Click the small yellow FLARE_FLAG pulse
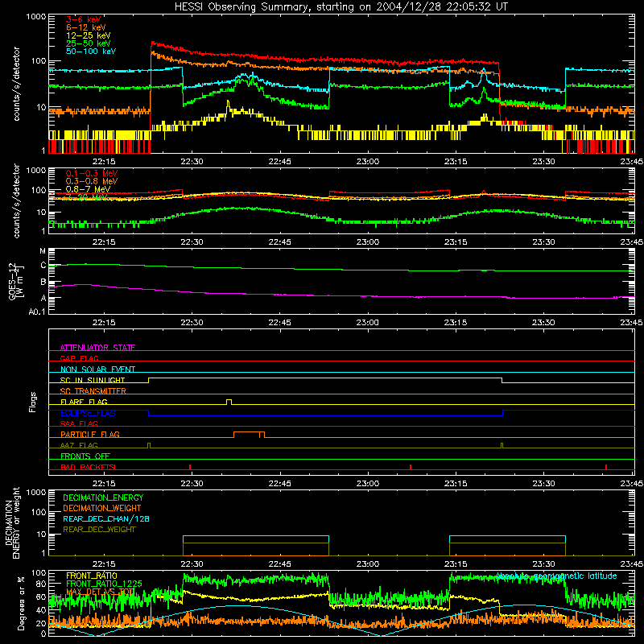This screenshot has width=644, height=644. pyautogui.click(x=229, y=402)
